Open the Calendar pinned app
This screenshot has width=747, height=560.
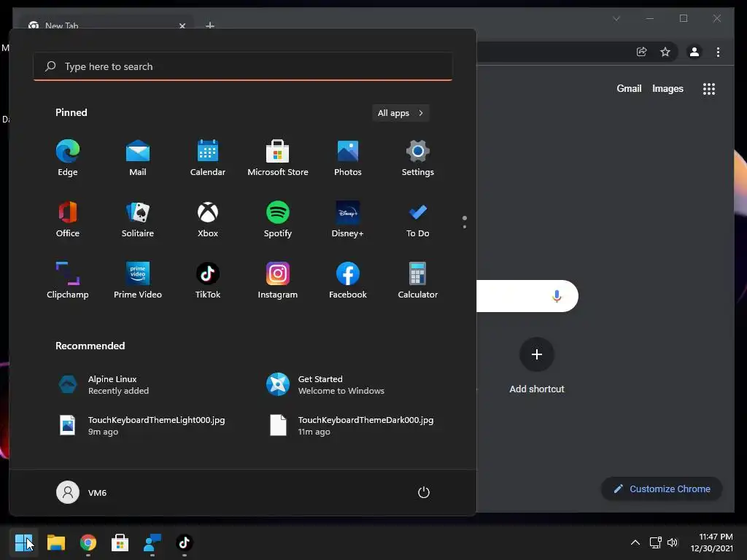(208, 158)
